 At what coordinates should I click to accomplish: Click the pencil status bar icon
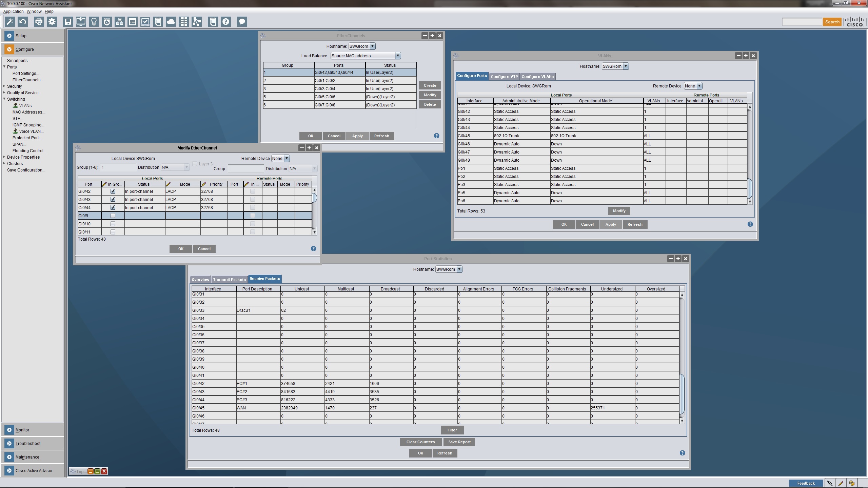click(x=841, y=483)
